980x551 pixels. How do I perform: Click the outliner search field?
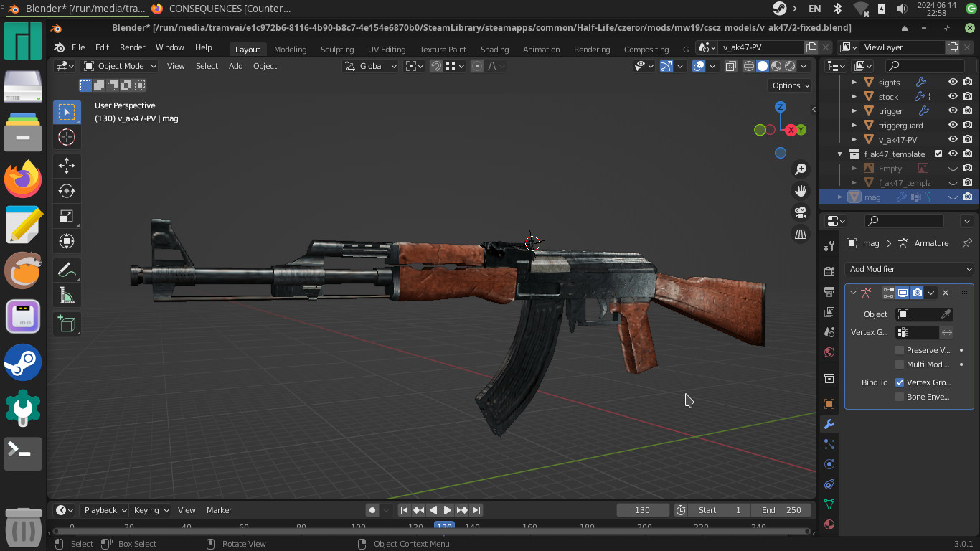coord(925,65)
